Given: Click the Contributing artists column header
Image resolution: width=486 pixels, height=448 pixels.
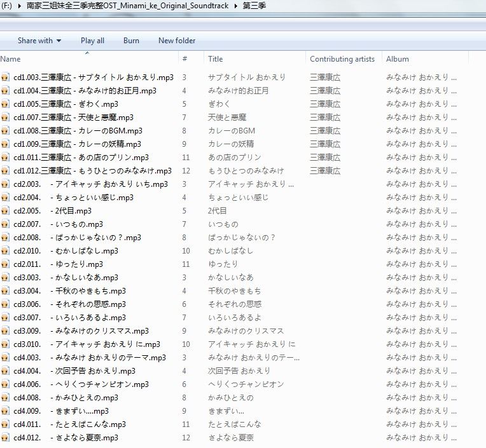Looking at the screenshot, I should coord(342,59).
